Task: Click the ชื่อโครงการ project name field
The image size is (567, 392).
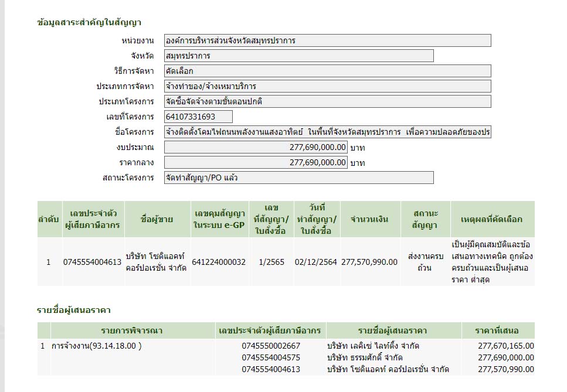Action: (327, 132)
